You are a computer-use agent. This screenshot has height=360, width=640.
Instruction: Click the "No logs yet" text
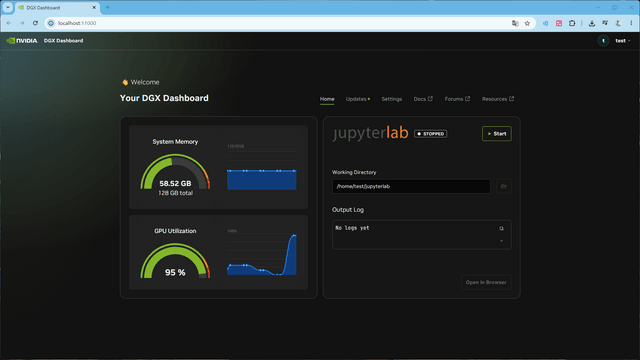pyautogui.click(x=352, y=228)
